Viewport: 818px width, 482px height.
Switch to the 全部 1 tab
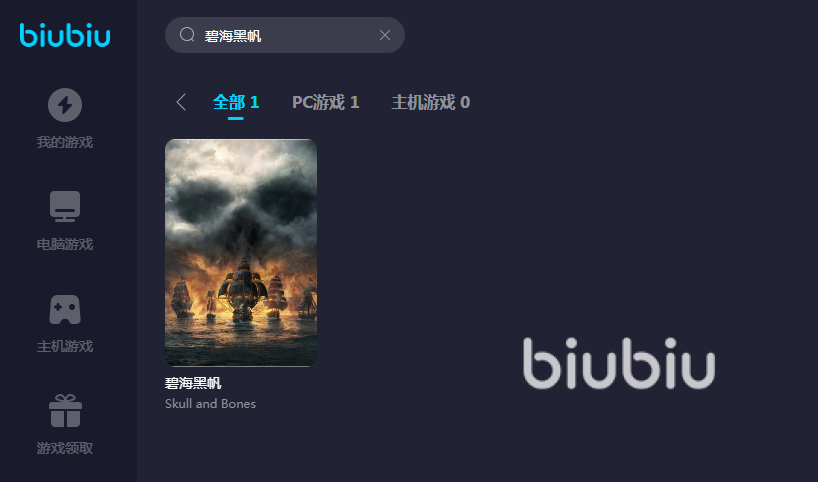pyautogui.click(x=236, y=102)
